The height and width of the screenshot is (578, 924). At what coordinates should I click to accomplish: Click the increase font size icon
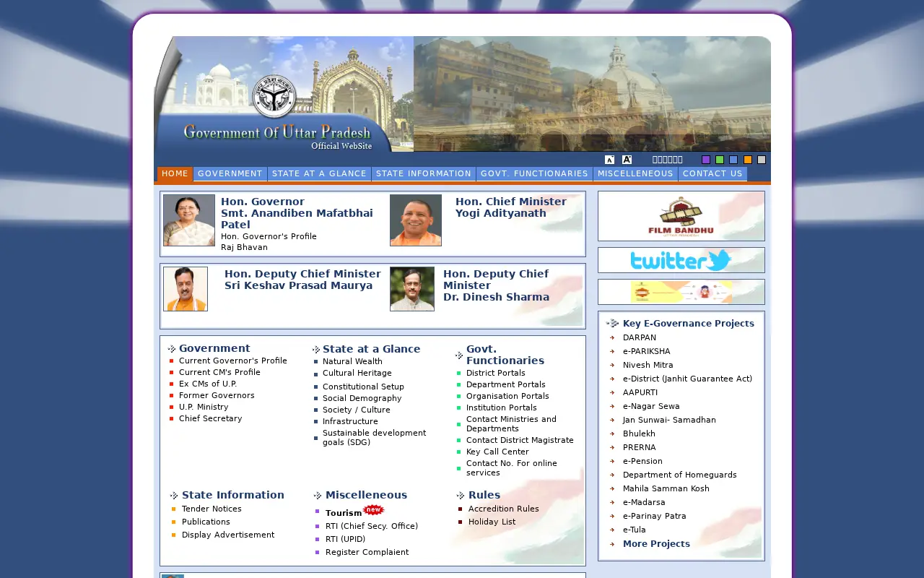click(x=627, y=160)
